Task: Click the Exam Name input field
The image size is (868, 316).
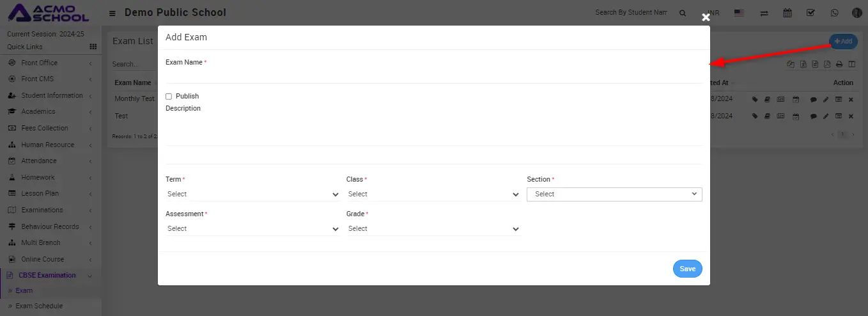Action: [x=433, y=75]
